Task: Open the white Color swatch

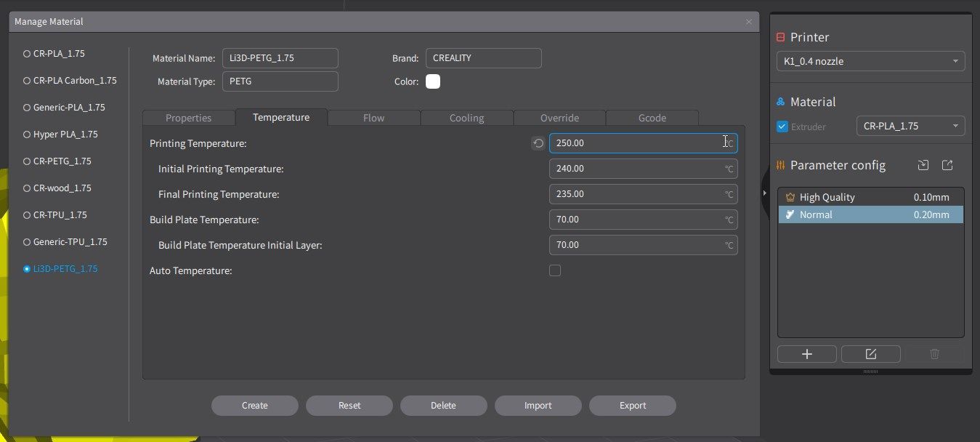Action: (433, 81)
